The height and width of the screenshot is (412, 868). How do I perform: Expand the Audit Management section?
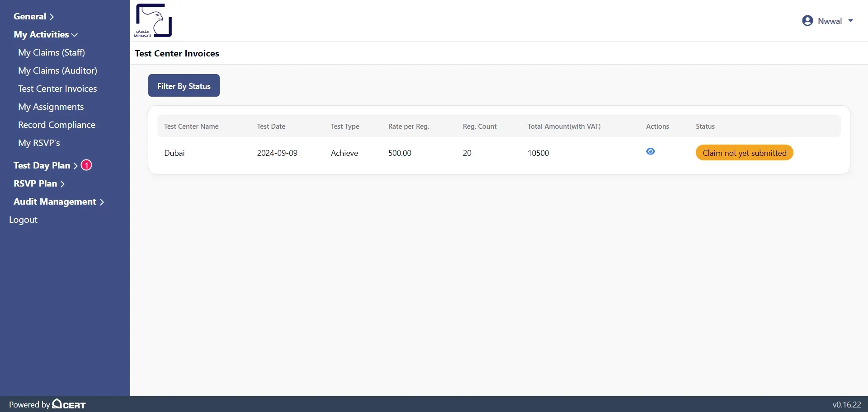[x=55, y=201]
